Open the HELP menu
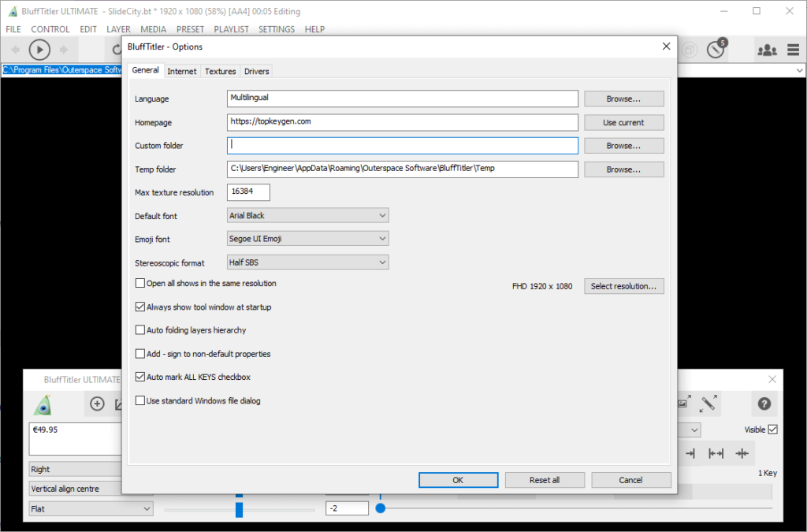Viewport: 807px width, 532px height. click(314, 29)
